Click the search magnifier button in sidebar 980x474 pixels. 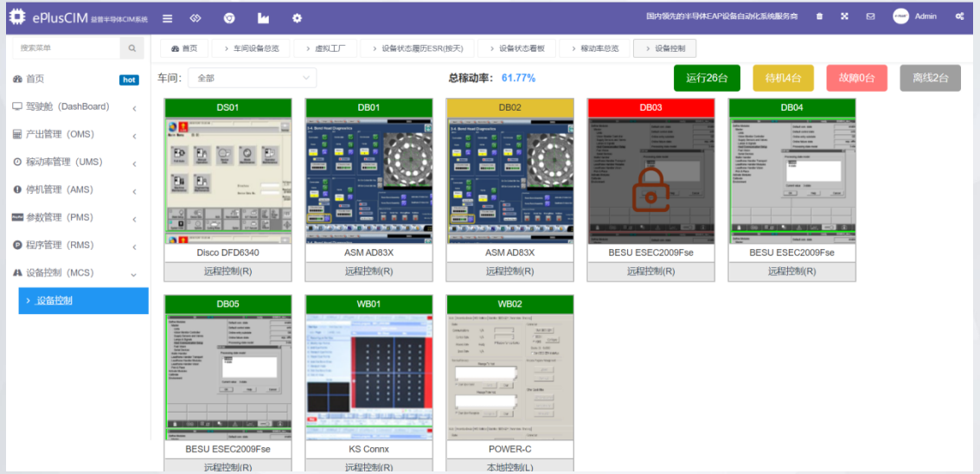[131, 48]
